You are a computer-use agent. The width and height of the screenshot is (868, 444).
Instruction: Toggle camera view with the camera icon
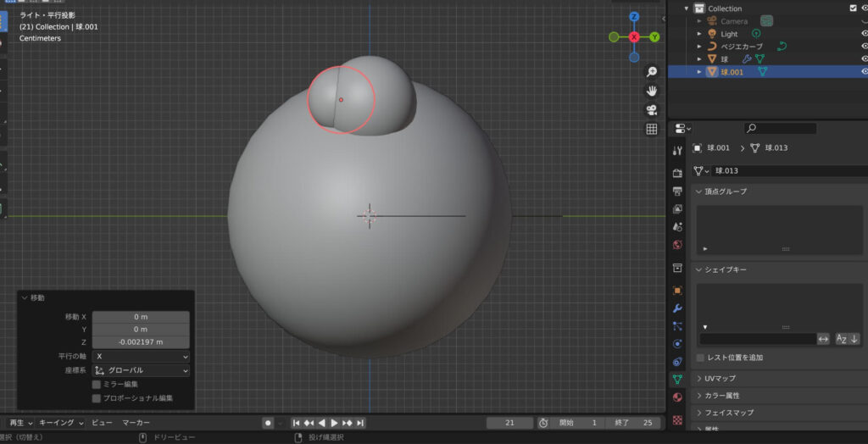click(652, 110)
